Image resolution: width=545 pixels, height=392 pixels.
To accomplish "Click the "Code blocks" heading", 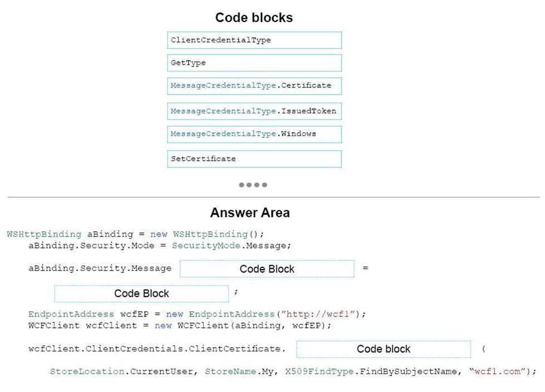I will click(254, 18).
